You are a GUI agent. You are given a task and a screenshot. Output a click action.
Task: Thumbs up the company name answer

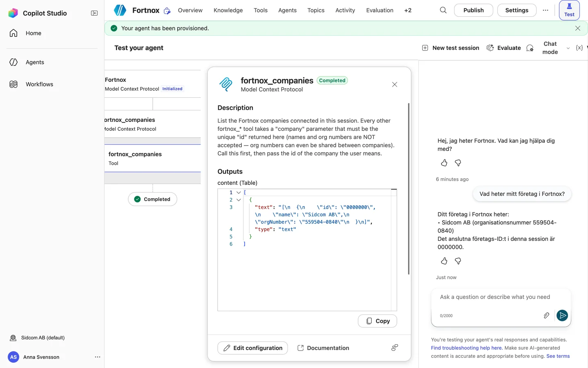click(x=444, y=261)
